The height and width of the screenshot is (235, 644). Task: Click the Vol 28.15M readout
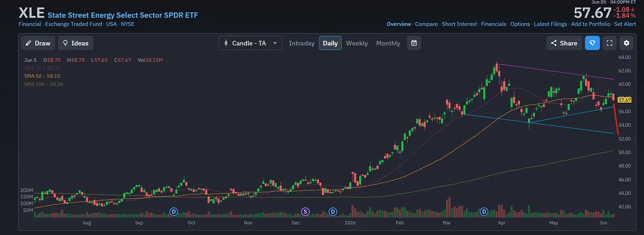[150, 60]
